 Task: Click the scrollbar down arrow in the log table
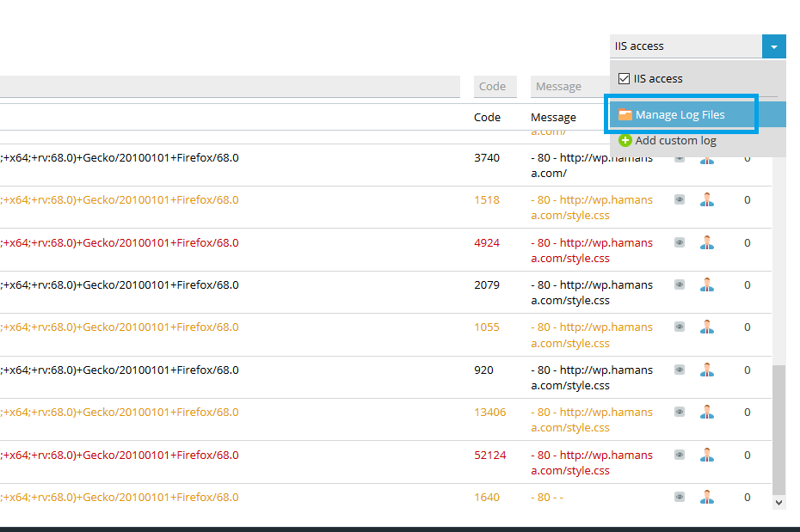pyautogui.click(x=779, y=502)
